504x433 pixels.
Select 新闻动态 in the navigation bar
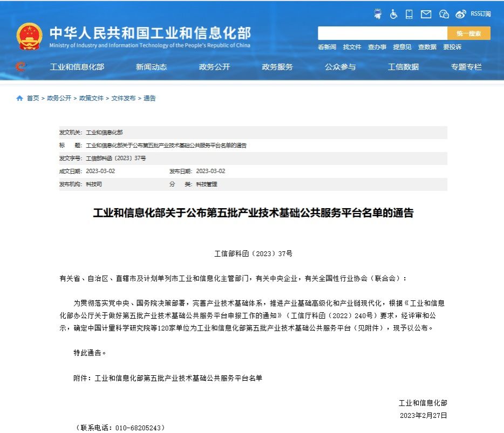click(x=152, y=67)
